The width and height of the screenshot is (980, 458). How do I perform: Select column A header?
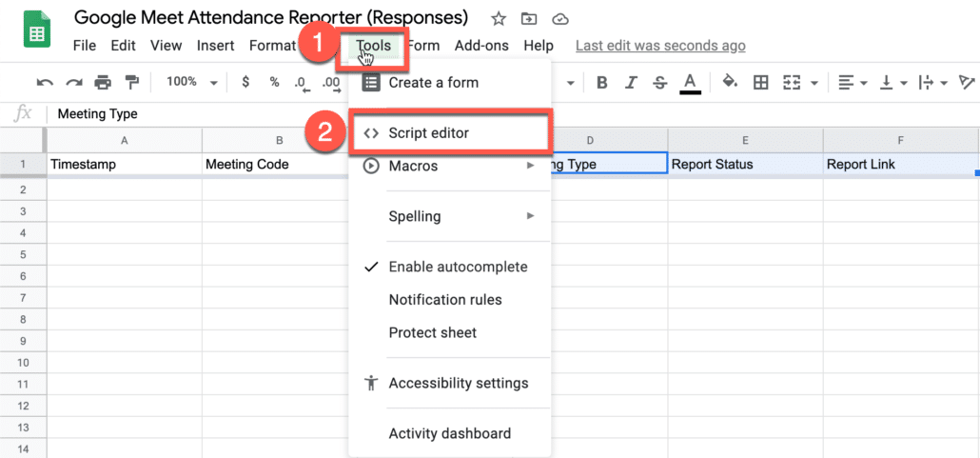(125, 141)
